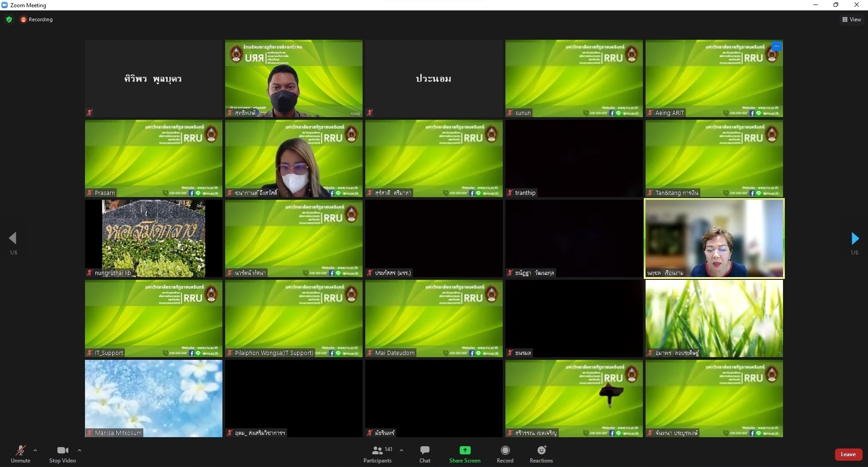This screenshot has width=868, height=467.
Task: Select the highlighted active speaker tile
Action: click(714, 239)
